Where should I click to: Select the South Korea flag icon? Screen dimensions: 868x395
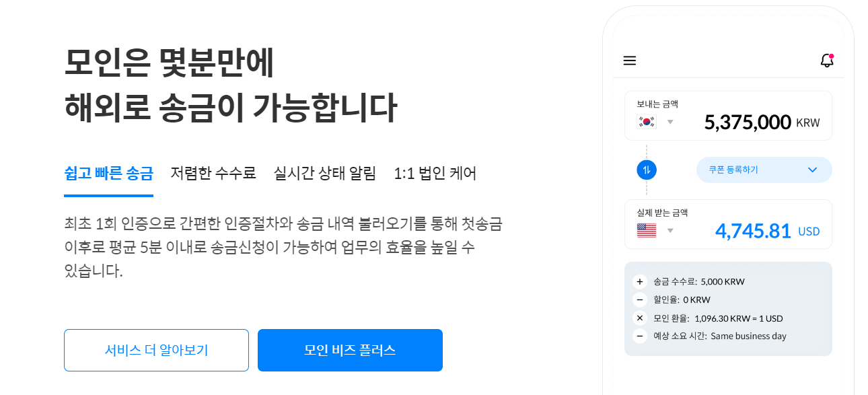(x=647, y=122)
